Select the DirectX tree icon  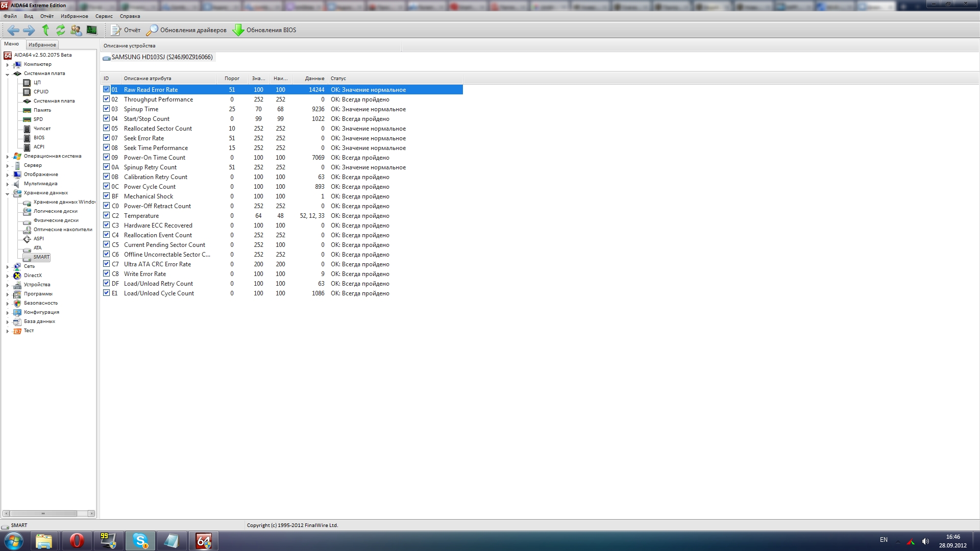[17, 275]
